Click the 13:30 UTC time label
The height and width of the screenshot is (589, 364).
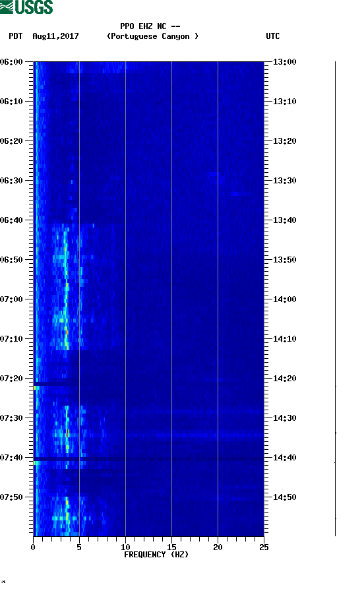tap(284, 180)
